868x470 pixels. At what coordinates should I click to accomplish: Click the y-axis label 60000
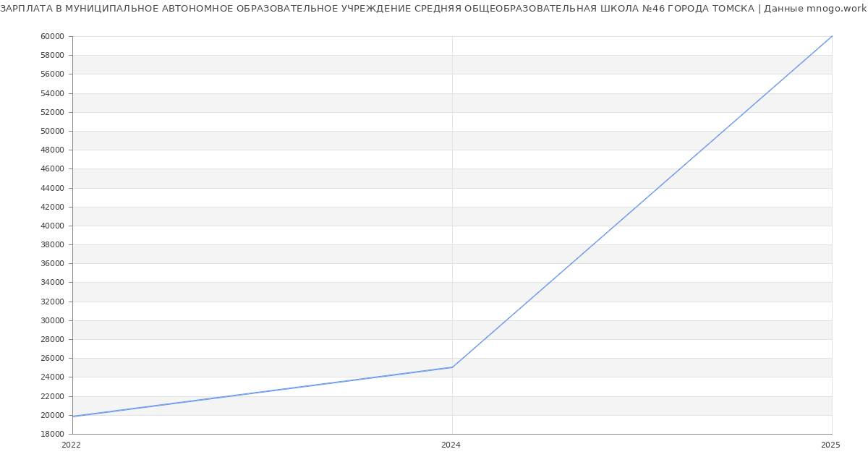(x=53, y=36)
